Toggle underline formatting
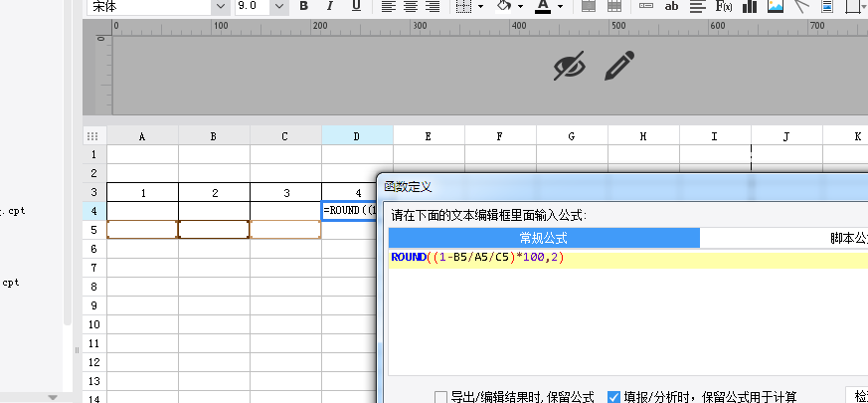This screenshot has height=403, width=868. [x=357, y=6]
